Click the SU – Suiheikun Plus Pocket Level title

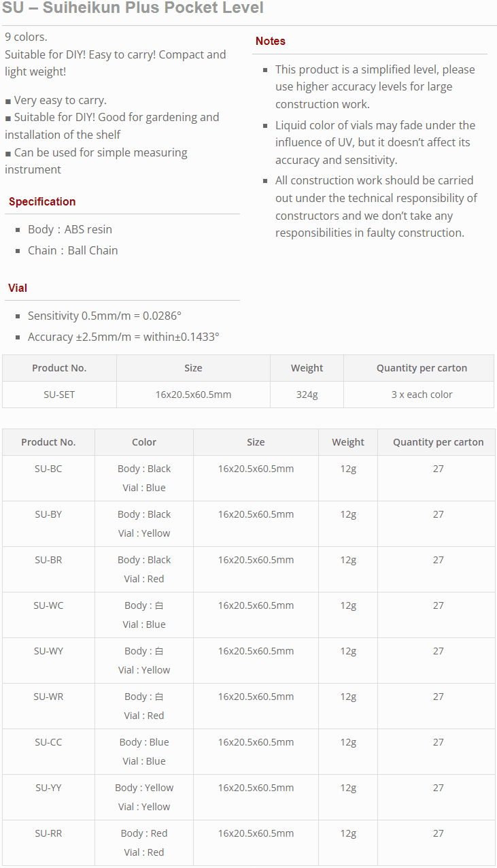pos(133,8)
